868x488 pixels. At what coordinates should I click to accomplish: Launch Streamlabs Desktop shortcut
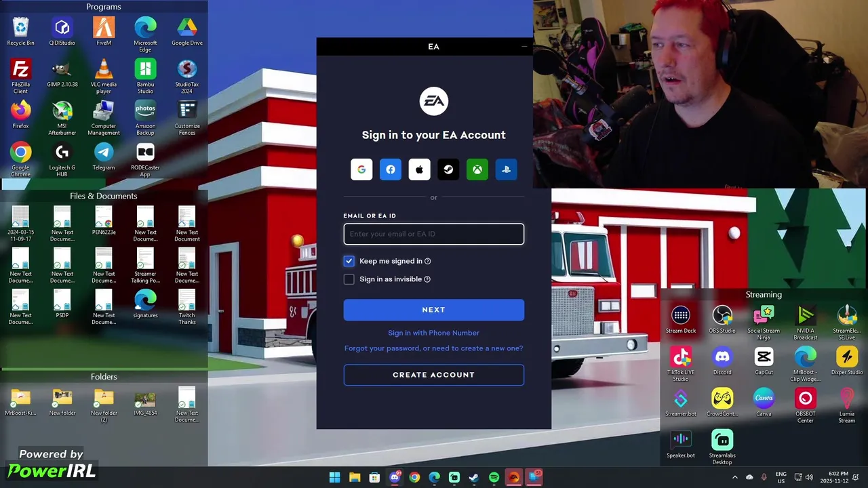722,447
